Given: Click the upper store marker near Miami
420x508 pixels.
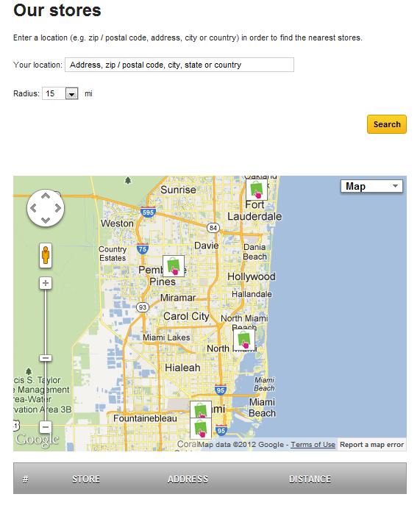Looking at the screenshot, I should (201, 409).
